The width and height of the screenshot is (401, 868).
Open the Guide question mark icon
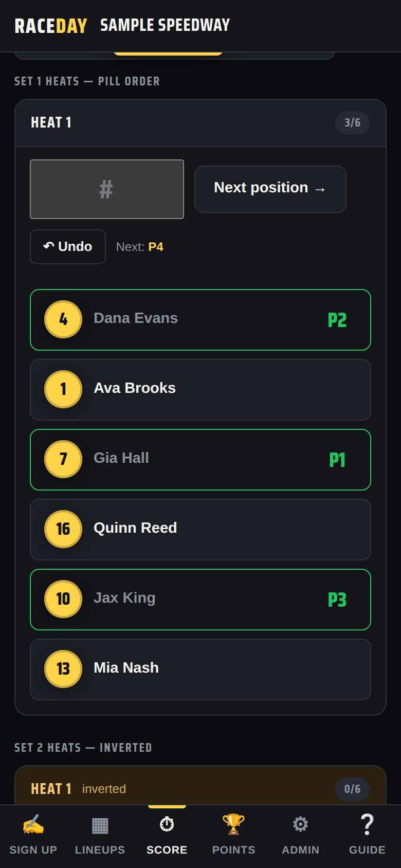pos(367,824)
